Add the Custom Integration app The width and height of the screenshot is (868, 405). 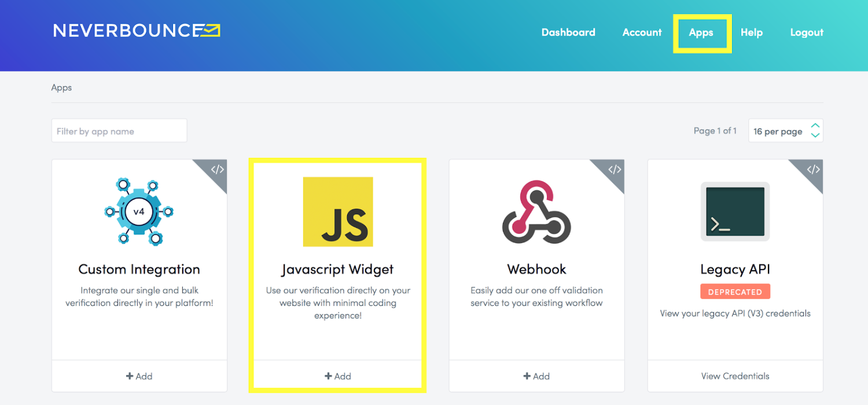pyautogui.click(x=139, y=376)
